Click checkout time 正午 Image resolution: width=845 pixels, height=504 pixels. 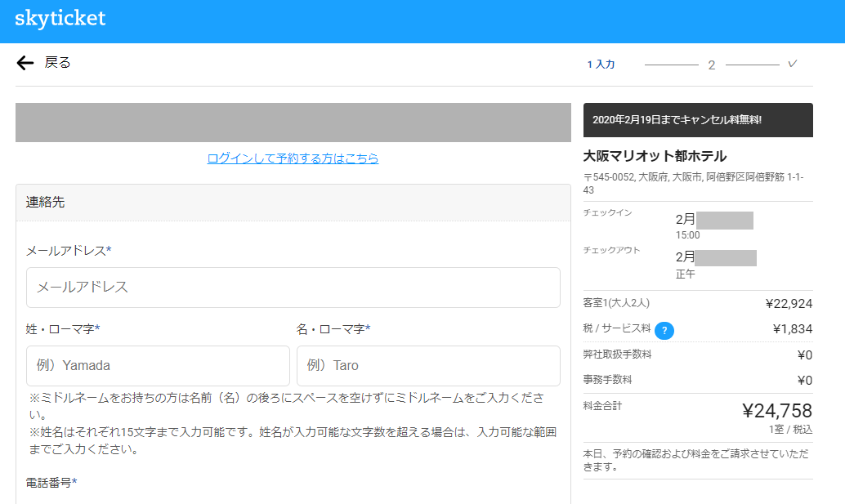[x=685, y=274]
